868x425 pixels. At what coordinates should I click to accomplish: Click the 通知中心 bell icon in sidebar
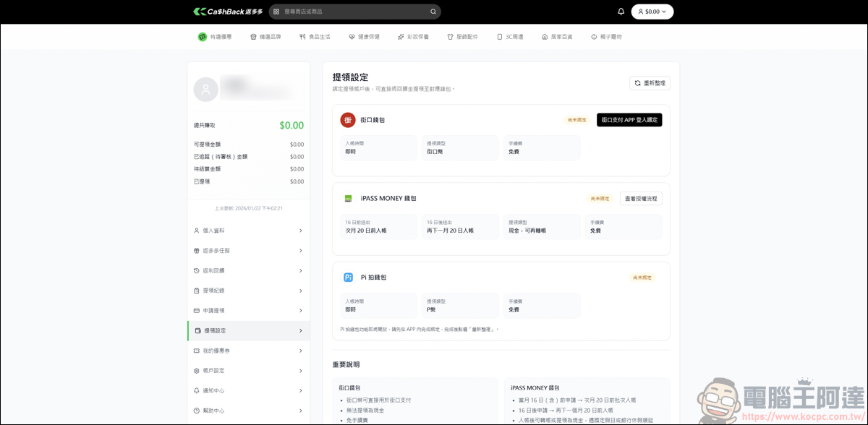pyautogui.click(x=197, y=390)
